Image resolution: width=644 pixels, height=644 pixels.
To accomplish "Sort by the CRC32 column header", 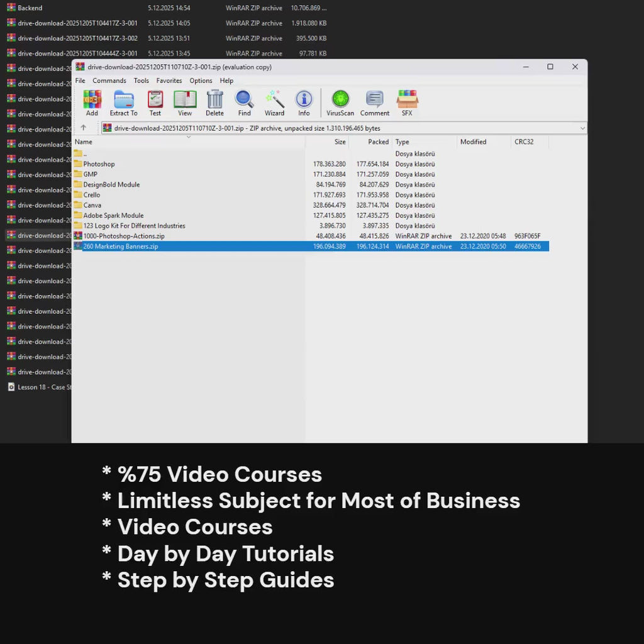I will pyautogui.click(x=530, y=142).
